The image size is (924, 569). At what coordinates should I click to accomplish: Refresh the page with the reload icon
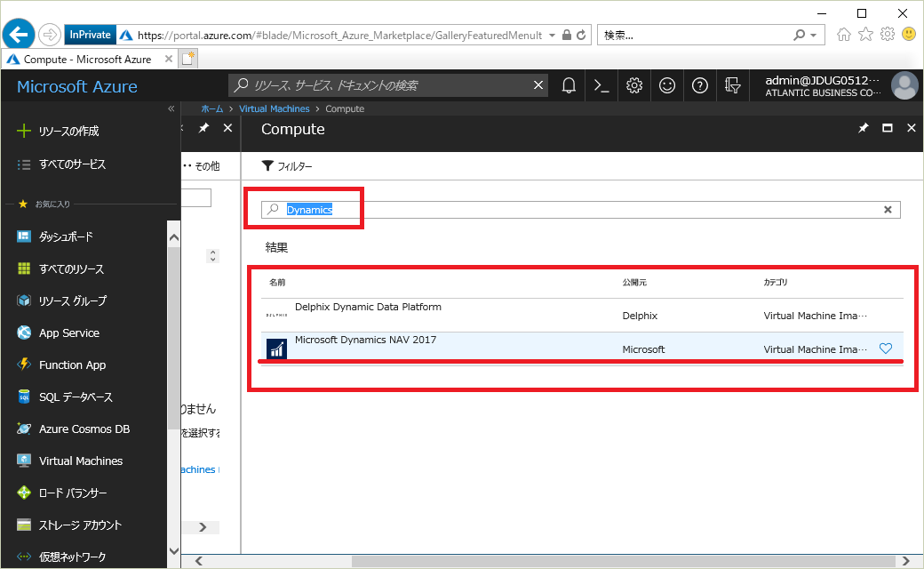(x=581, y=35)
